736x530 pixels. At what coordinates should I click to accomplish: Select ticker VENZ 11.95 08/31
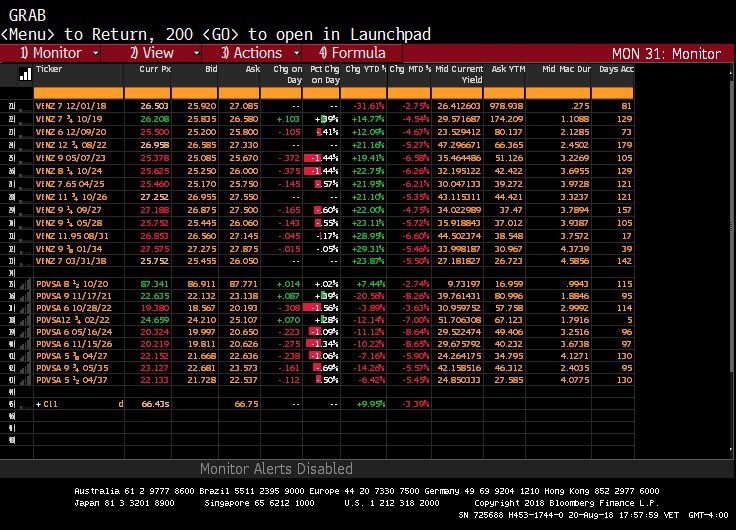72,236
